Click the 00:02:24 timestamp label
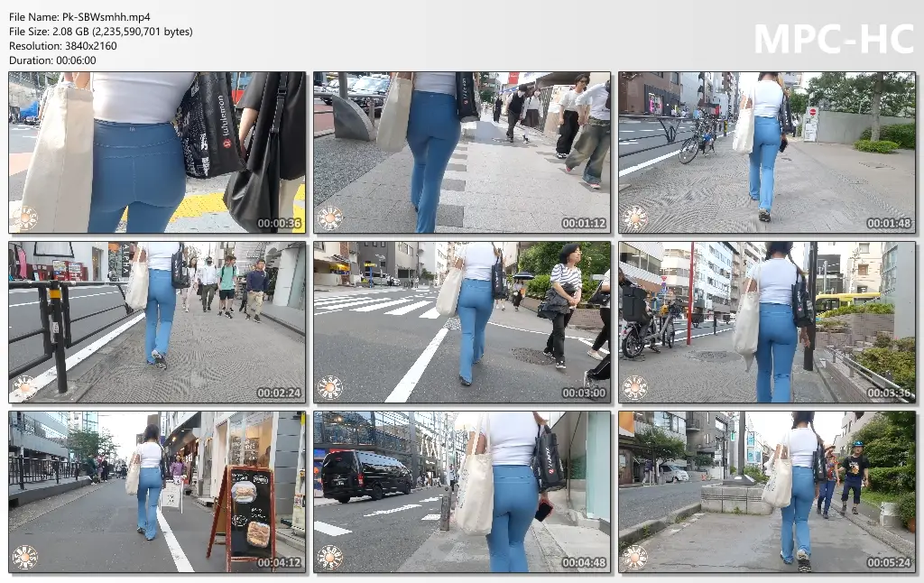Viewport: 924px width, 583px height. coord(279,393)
